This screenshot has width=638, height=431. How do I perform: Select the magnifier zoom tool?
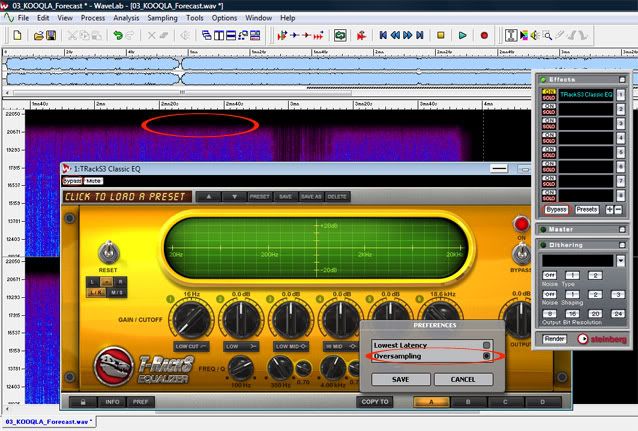click(548, 36)
